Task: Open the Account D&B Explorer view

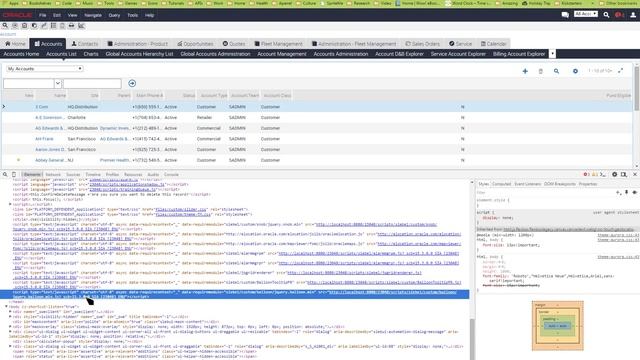Action: click(x=399, y=54)
